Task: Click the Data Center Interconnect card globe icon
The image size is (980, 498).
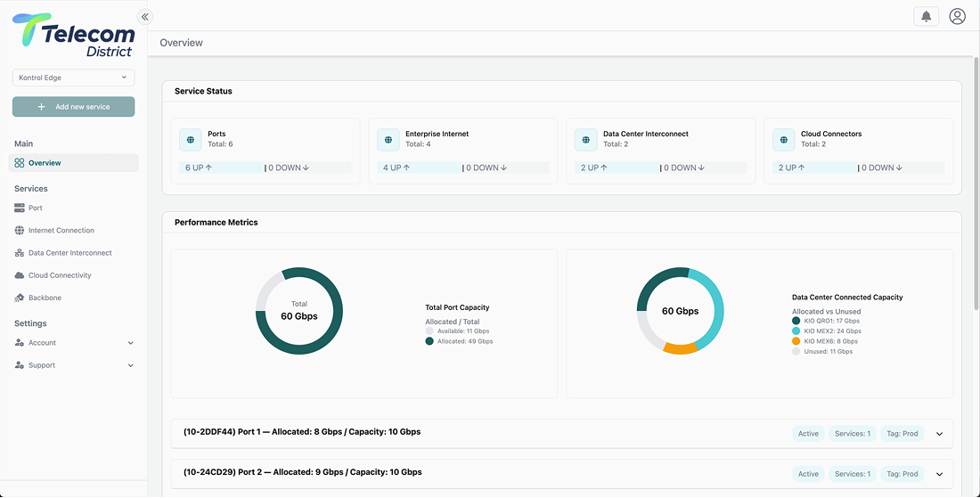Action: pyautogui.click(x=585, y=140)
